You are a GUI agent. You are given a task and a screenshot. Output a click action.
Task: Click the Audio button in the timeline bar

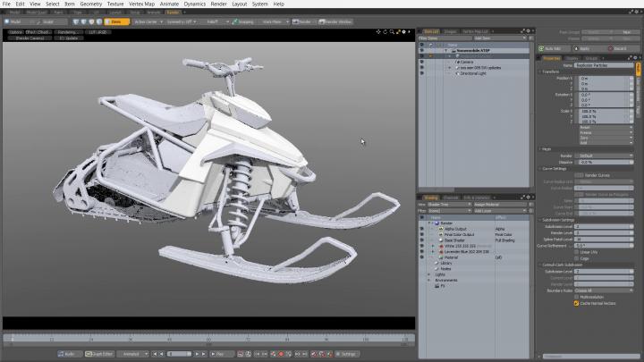tap(69, 354)
